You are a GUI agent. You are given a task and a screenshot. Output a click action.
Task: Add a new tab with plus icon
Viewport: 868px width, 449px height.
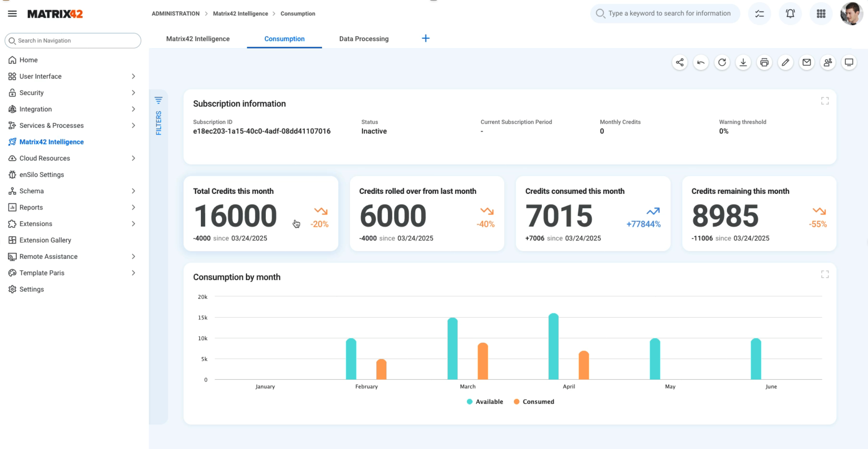click(426, 38)
